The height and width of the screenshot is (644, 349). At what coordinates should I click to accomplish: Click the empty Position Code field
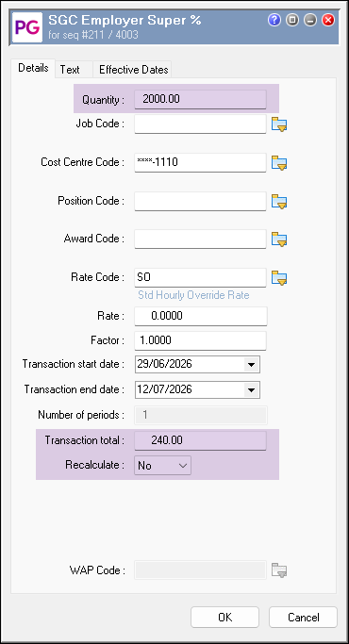201,201
